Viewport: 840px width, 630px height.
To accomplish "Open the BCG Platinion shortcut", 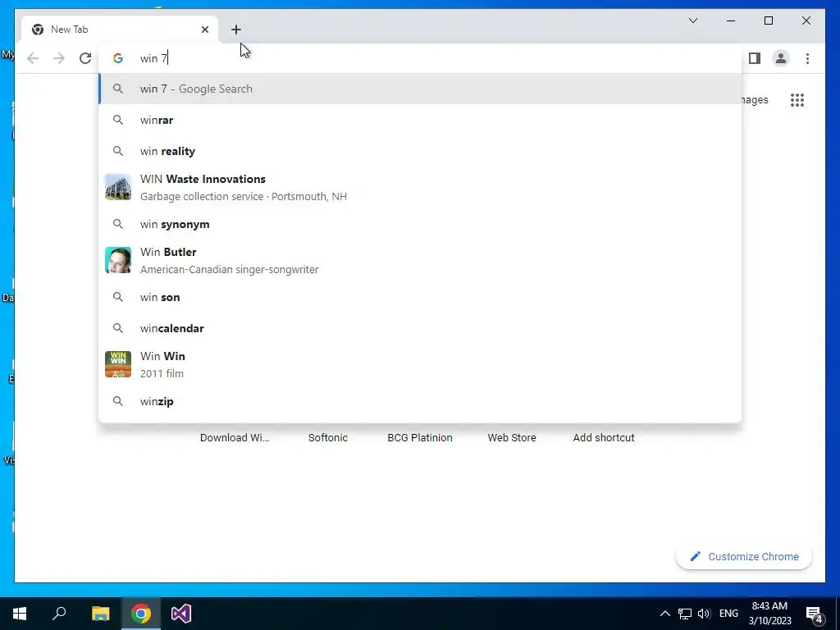I will point(420,438).
